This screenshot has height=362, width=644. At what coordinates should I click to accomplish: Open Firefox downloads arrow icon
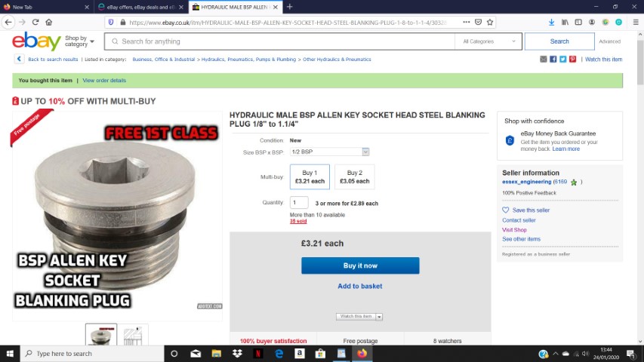(x=551, y=22)
